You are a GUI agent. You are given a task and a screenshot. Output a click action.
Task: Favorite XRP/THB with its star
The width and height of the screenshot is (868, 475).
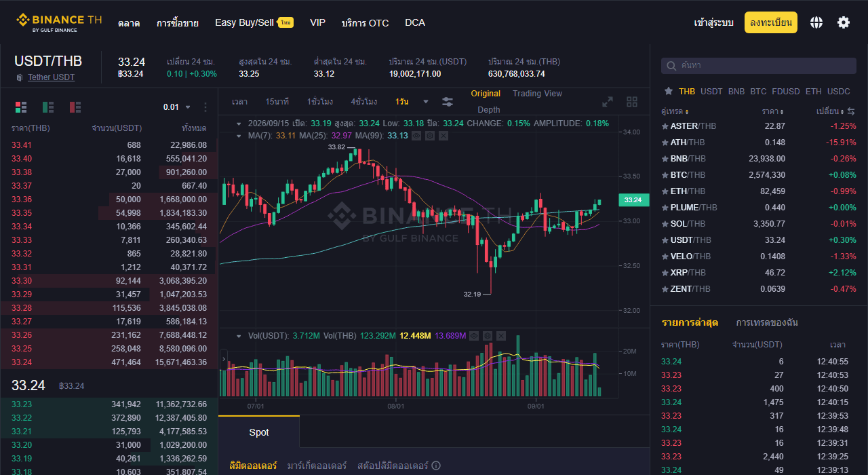pos(665,273)
